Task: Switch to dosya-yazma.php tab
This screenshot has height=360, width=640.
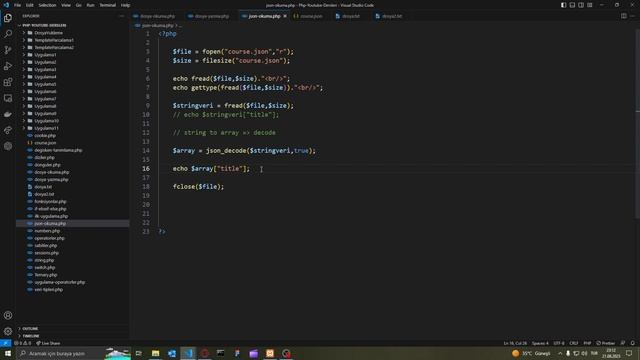Action: point(211,16)
